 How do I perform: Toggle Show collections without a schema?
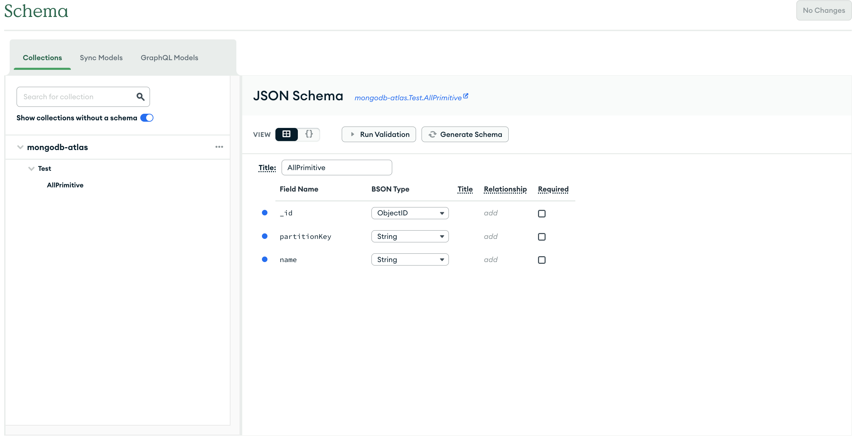pos(147,118)
